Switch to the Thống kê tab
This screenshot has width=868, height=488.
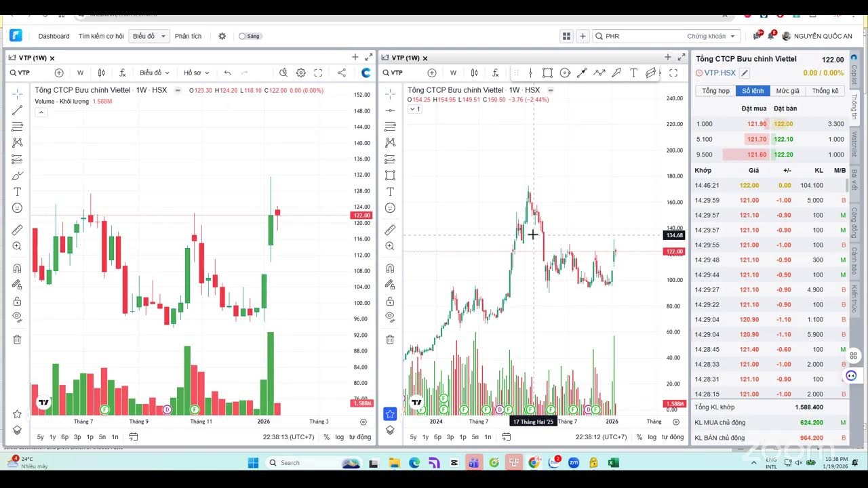click(825, 91)
